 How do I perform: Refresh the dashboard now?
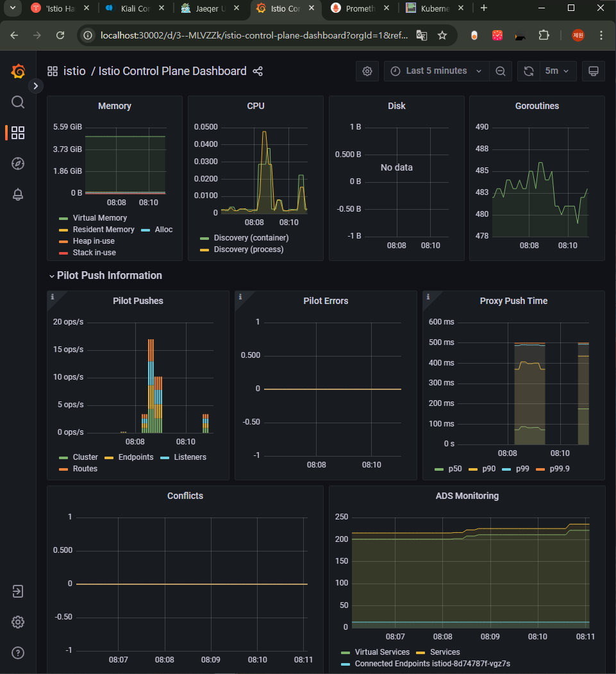click(x=529, y=71)
